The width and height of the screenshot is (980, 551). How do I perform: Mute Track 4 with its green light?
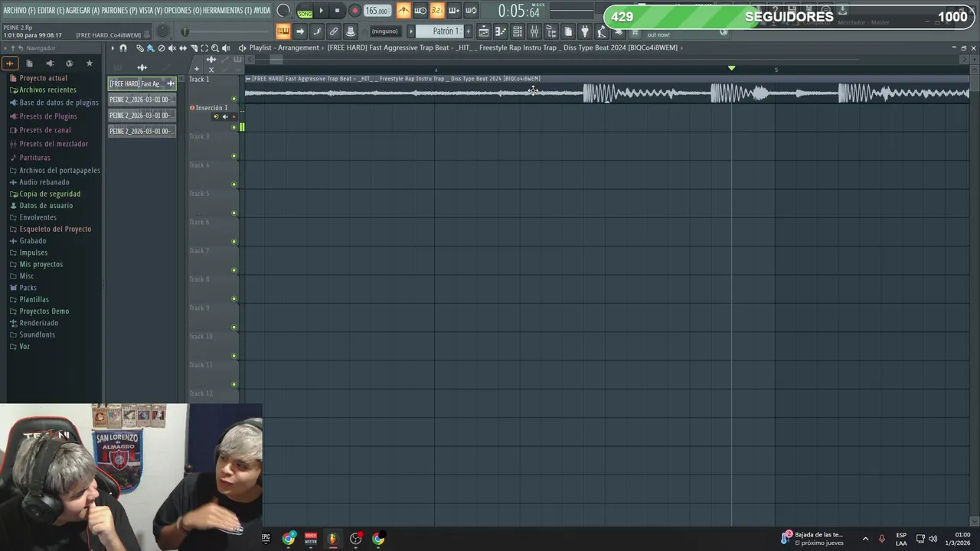coord(234,184)
